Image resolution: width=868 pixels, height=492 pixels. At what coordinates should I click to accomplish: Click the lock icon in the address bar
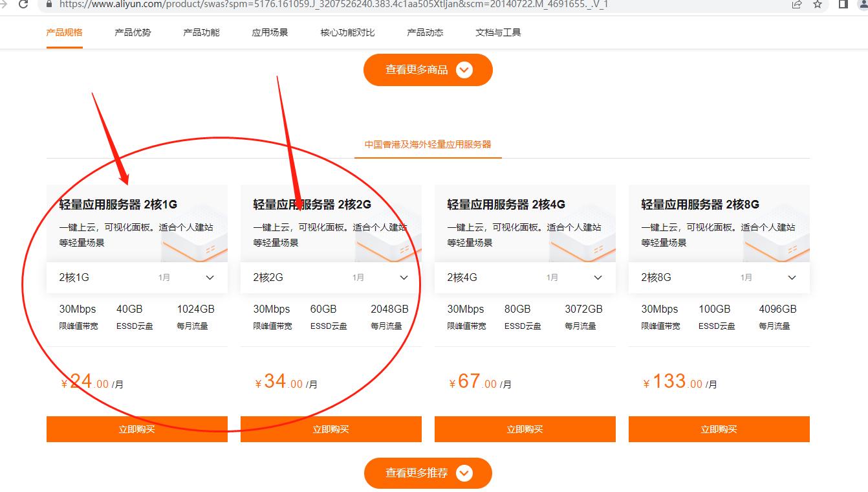pos(48,5)
